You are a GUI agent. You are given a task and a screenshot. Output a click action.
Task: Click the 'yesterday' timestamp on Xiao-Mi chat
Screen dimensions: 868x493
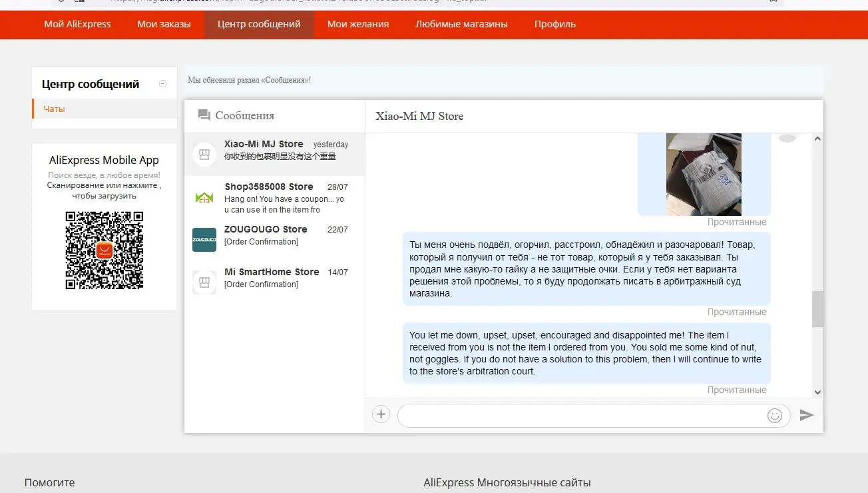[331, 145]
